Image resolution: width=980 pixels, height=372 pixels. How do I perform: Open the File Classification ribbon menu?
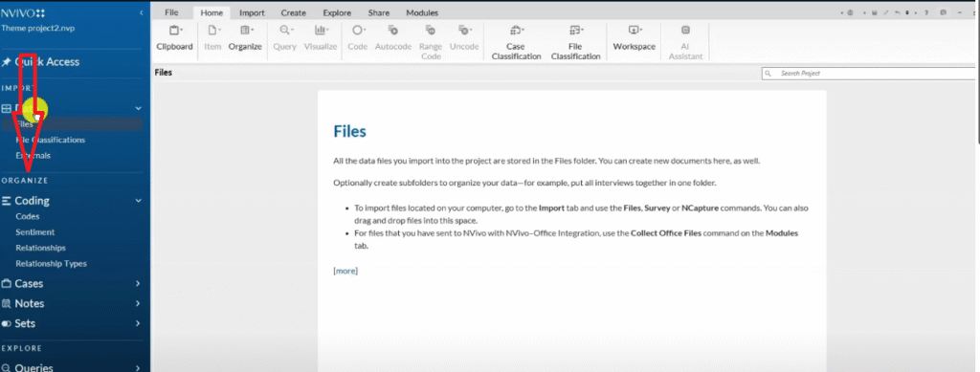[575, 42]
